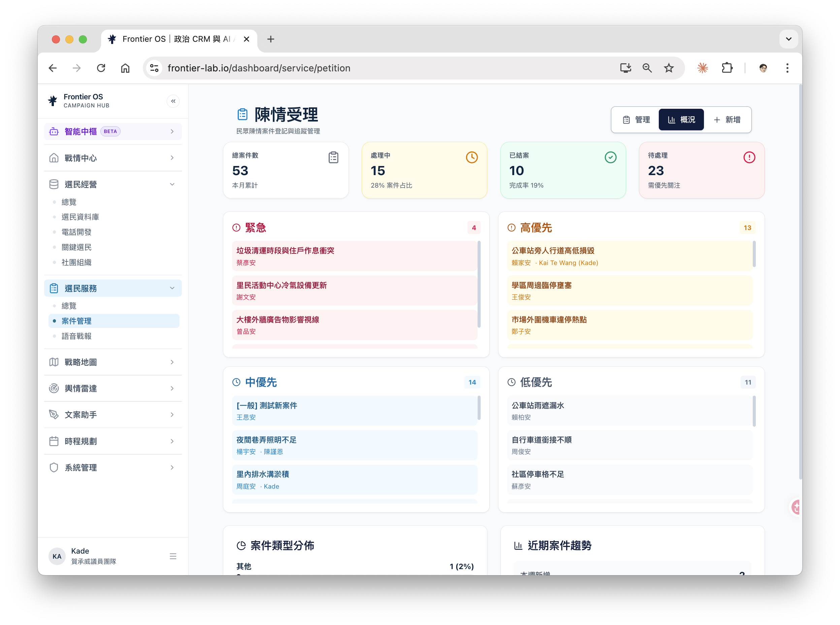
Task: Click the alert icon on 待處理 card
Action: pyautogui.click(x=749, y=157)
